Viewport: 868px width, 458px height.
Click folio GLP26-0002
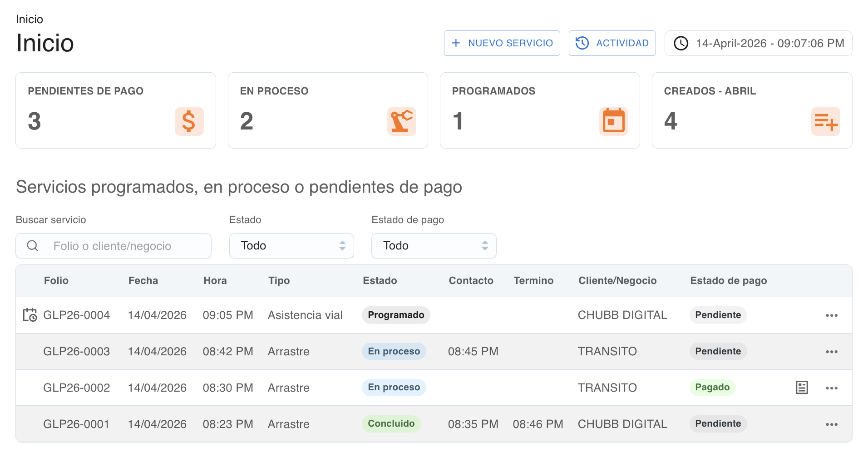76,388
